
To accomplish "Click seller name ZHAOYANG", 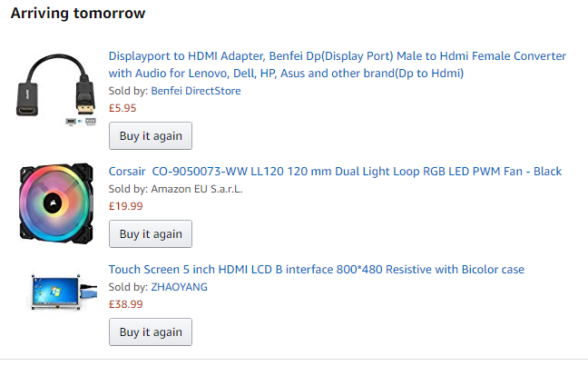I will 180,287.
